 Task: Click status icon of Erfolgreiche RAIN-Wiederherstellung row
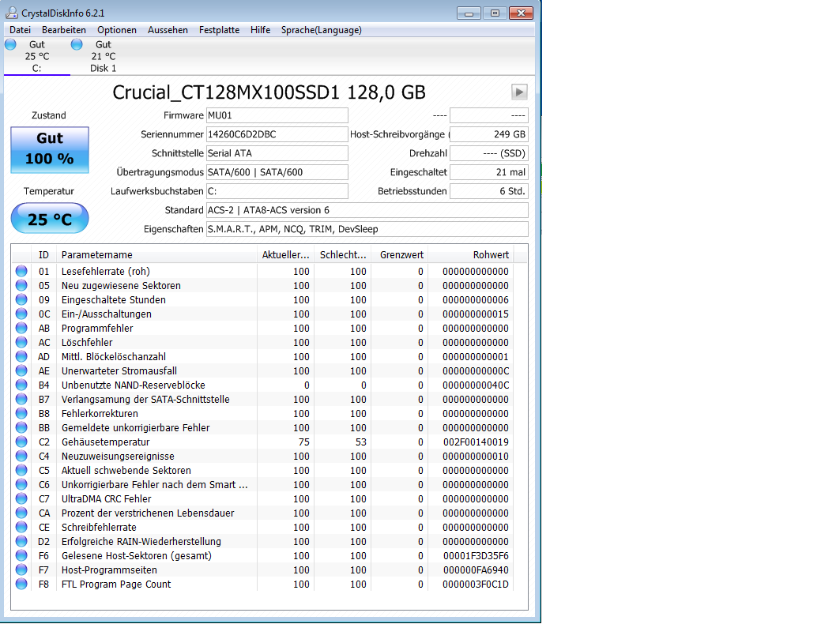click(x=21, y=541)
